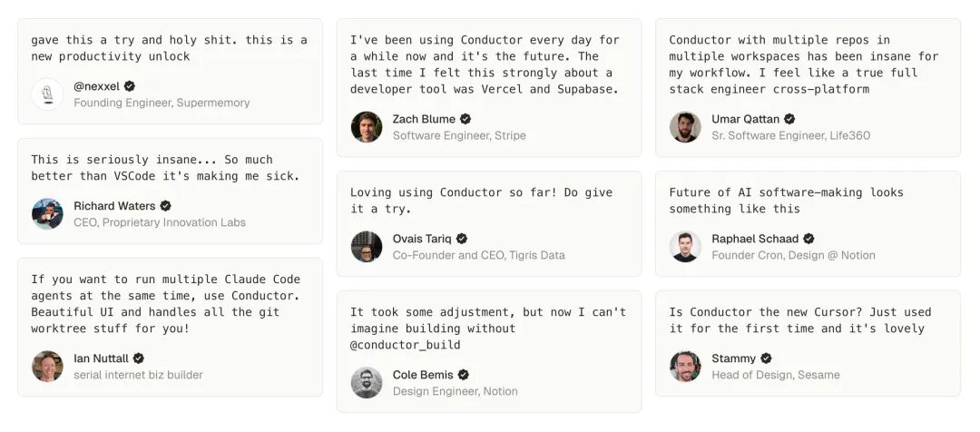Click verified badge next to Ovais Tariq
The width and height of the screenshot is (980, 432).
[462, 239]
